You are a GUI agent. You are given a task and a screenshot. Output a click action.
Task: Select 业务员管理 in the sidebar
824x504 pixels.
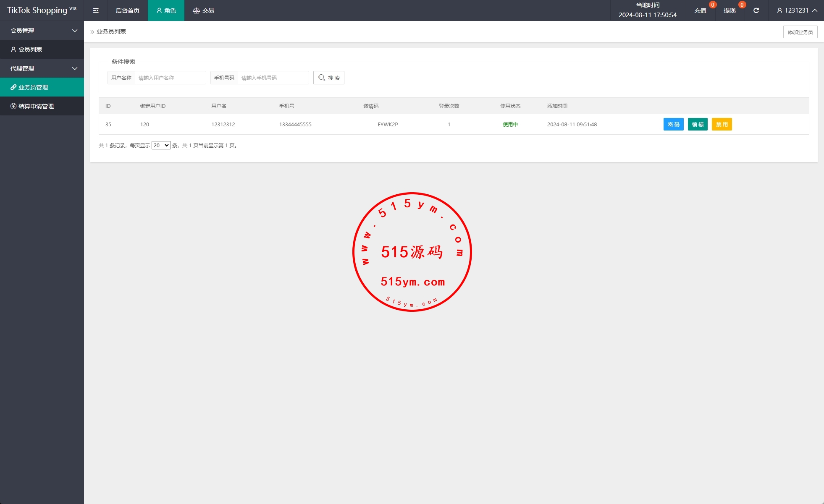[x=33, y=87]
